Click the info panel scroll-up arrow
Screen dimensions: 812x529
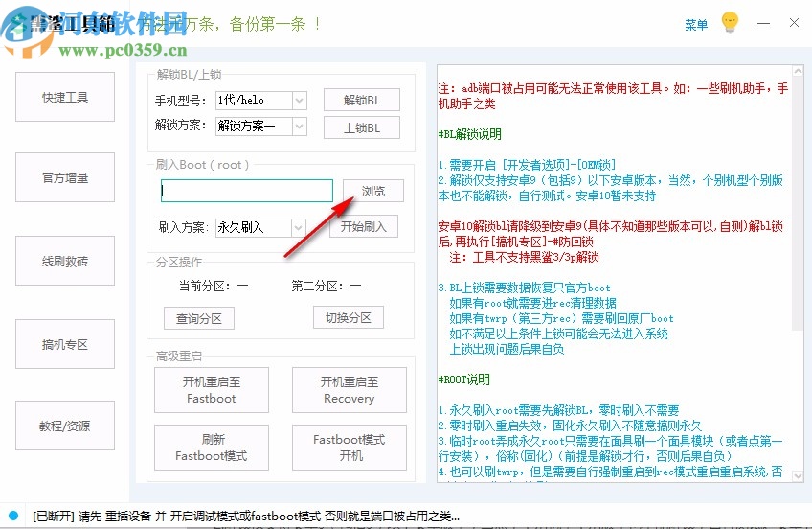[x=798, y=72]
